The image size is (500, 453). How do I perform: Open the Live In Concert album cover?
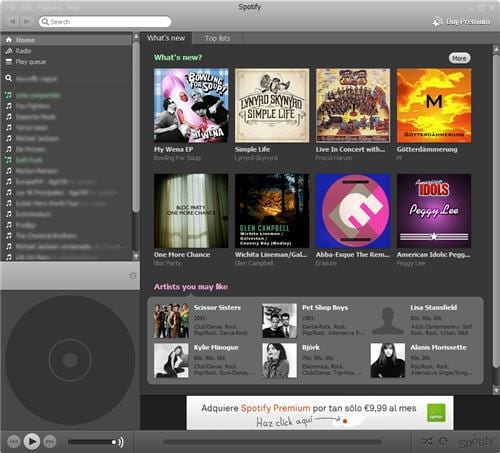[353, 105]
